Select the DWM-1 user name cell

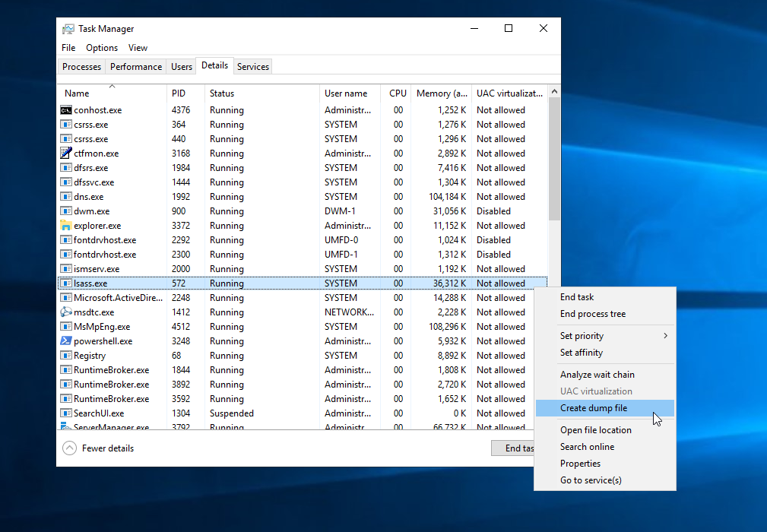click(341, 211)
